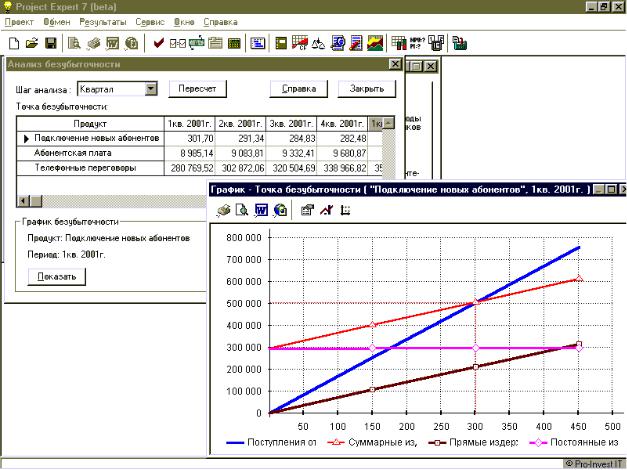The image size is (627, 470).
Task: Click the globe icon in the chart window
Action: (280, 210)
